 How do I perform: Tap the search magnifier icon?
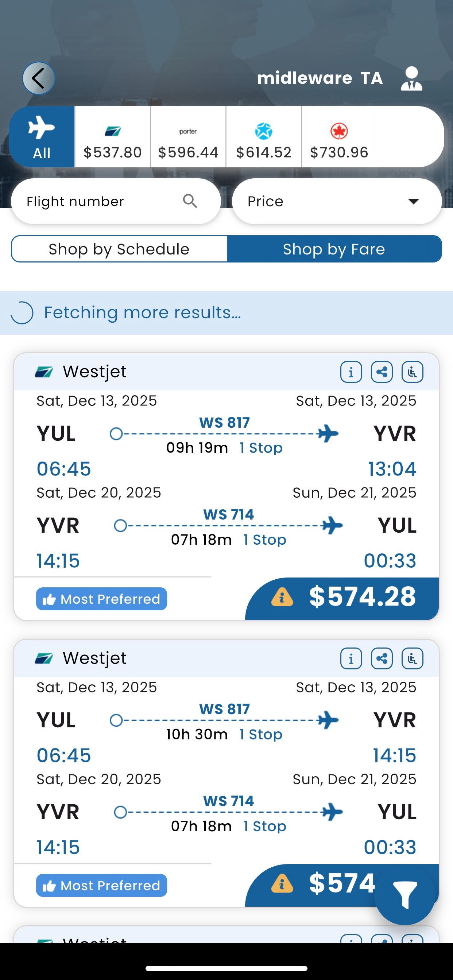click(190, 201)
